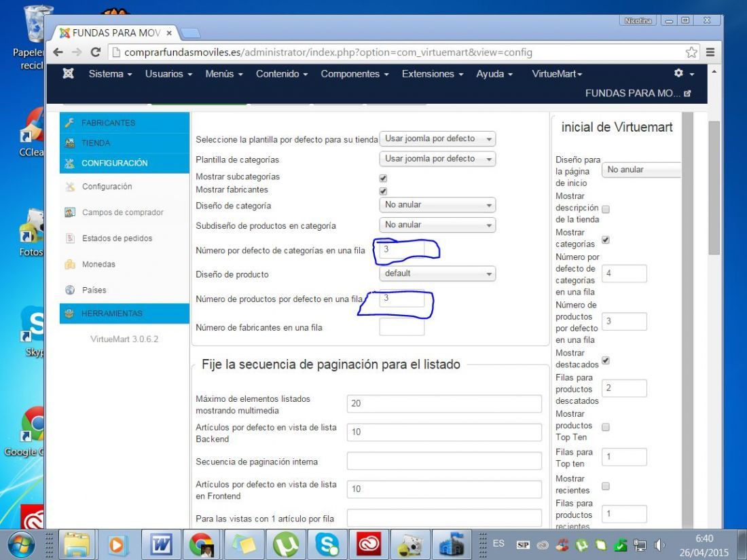Click the Configuración header icon in sidebar
The width and height of the screenshot is (747, 560).
pyautogui.click(x=69, y=164)
